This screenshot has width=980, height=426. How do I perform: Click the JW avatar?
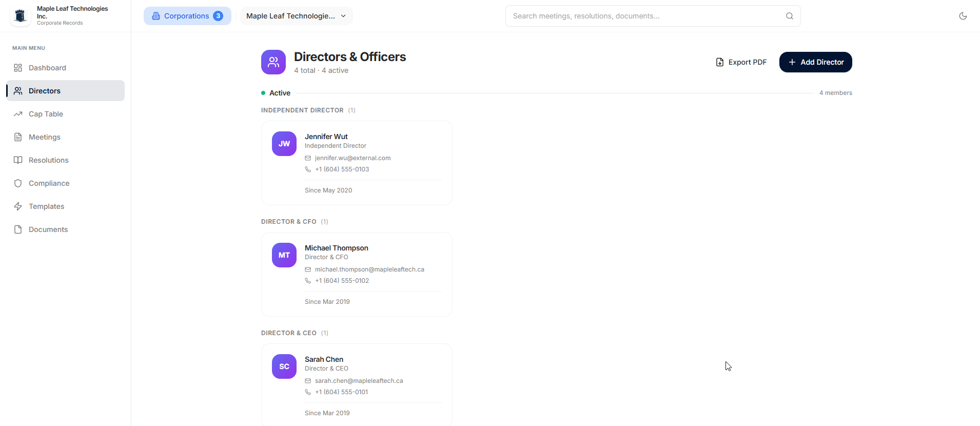pyautogui.click(x=284, y=144)
